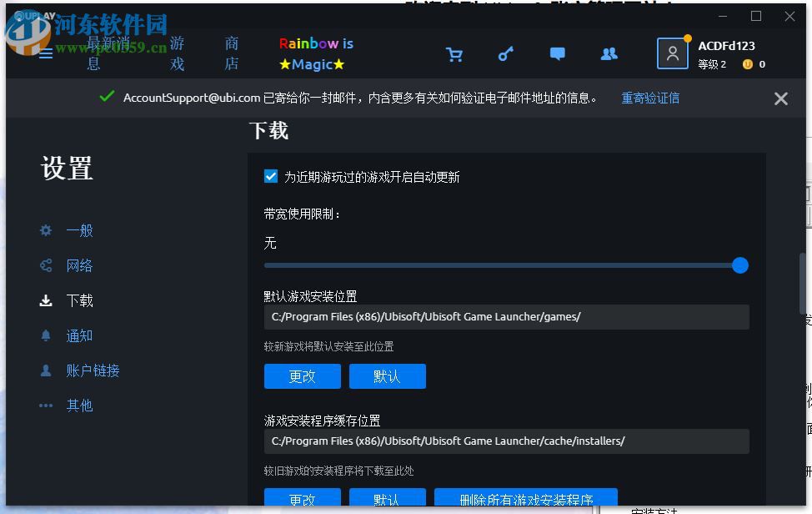
Task: Open the friends list
Action: [x=609, y=53]
